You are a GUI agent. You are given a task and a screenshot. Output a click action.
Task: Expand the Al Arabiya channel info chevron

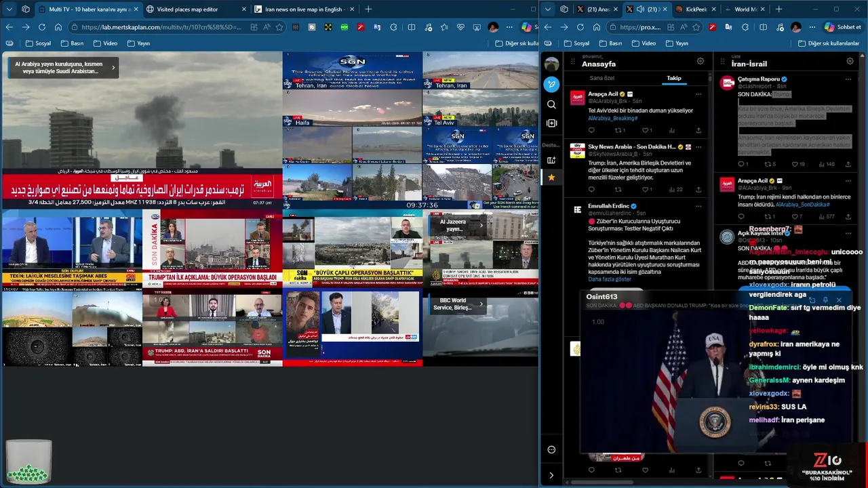pyautogui.click(x=113, y=67)
